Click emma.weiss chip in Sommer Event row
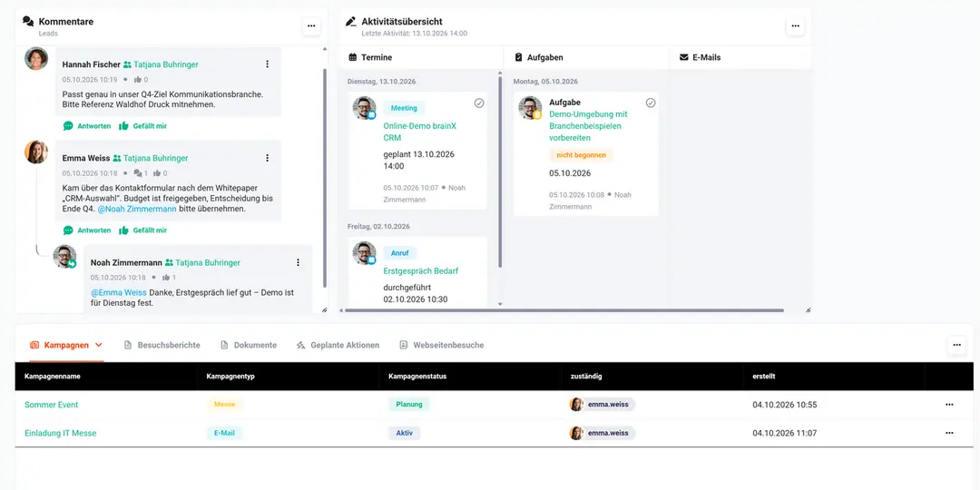The image size is (980, 490). point(602,405)
